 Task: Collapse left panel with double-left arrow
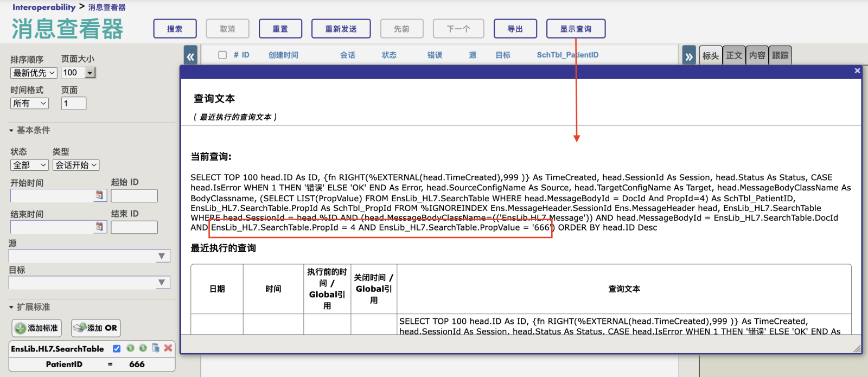tap(190, 56)
